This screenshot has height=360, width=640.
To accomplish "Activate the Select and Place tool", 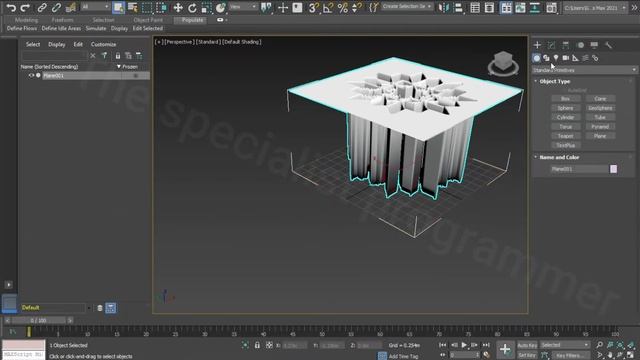I will coord(221,7).
